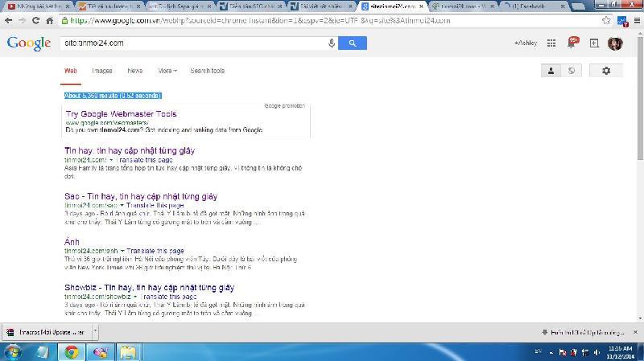Close the site:tinmoi24.com browser tab

point(421,6)
